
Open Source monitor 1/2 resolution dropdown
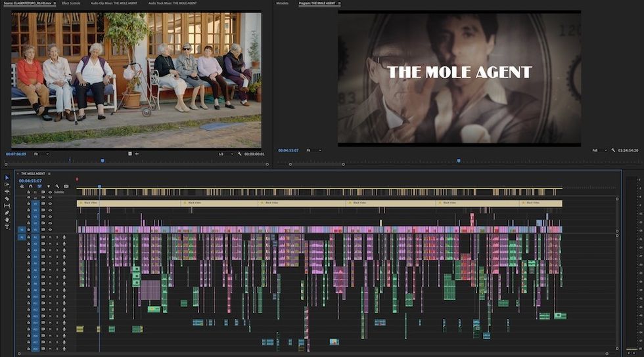click(x=225, y=154)
